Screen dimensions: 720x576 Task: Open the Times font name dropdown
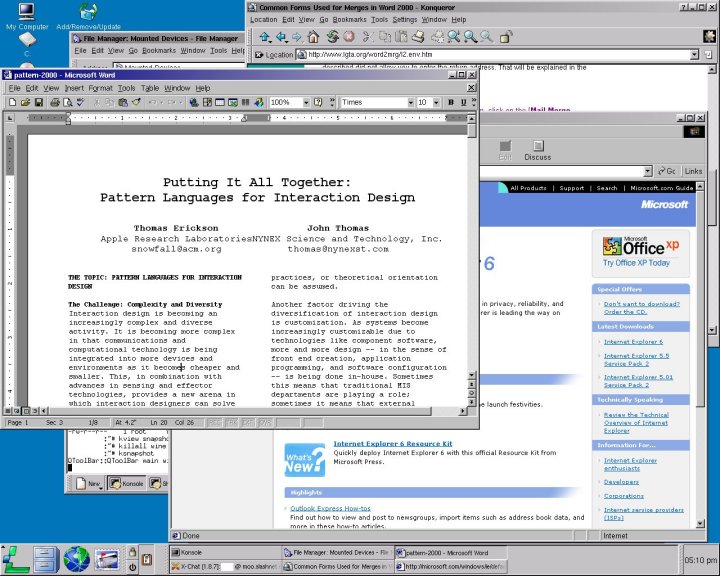[411, 102]
